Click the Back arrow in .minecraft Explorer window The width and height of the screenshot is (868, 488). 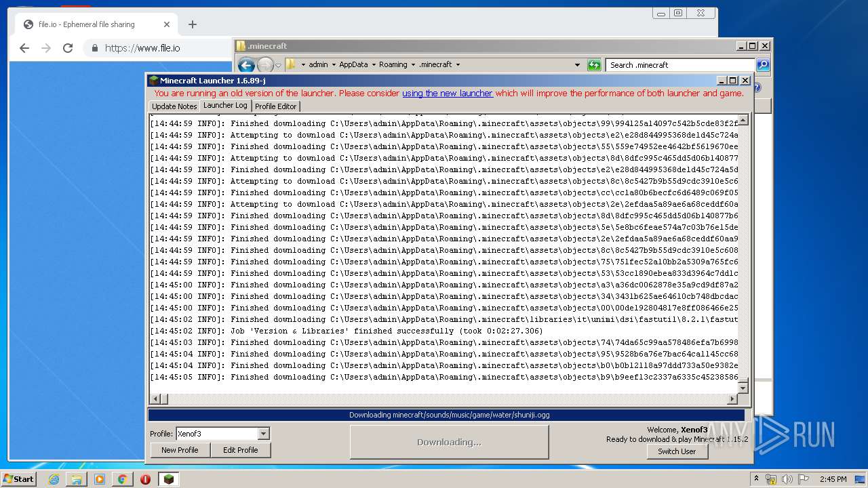pos(246,65)
